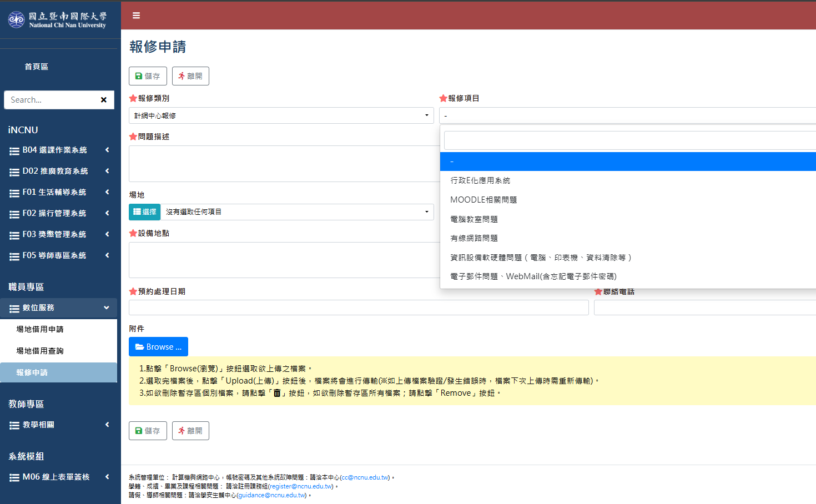Click the bottom 儲存 save button
The image size is (816, 504).
coord(148,430)
